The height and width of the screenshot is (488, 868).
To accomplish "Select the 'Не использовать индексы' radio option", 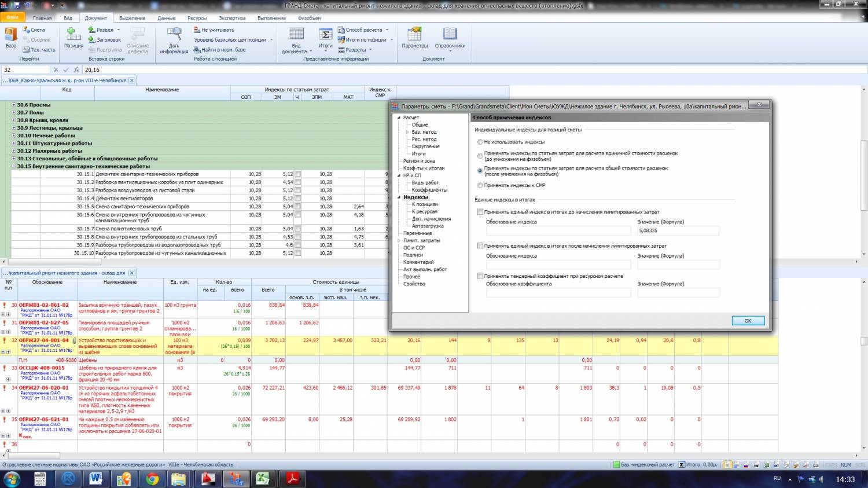I will point(480,142).
